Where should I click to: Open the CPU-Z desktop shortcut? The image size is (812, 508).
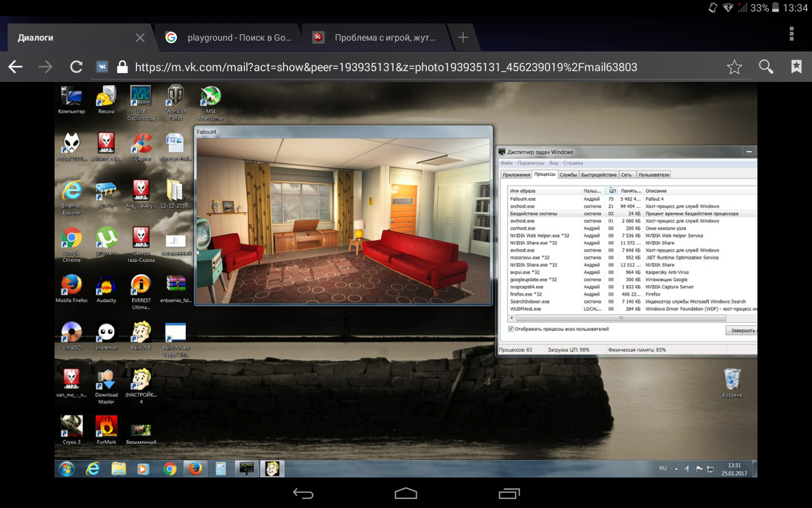click(x=106, y=194)
